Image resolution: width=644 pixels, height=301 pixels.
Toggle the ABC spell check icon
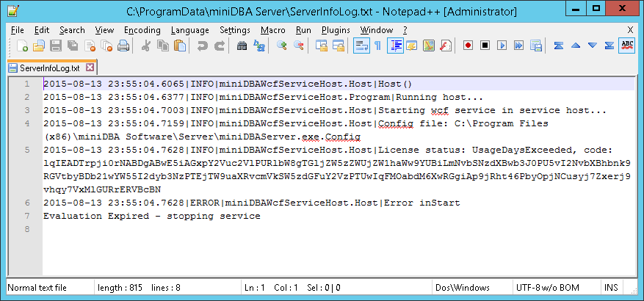(627, 46)
